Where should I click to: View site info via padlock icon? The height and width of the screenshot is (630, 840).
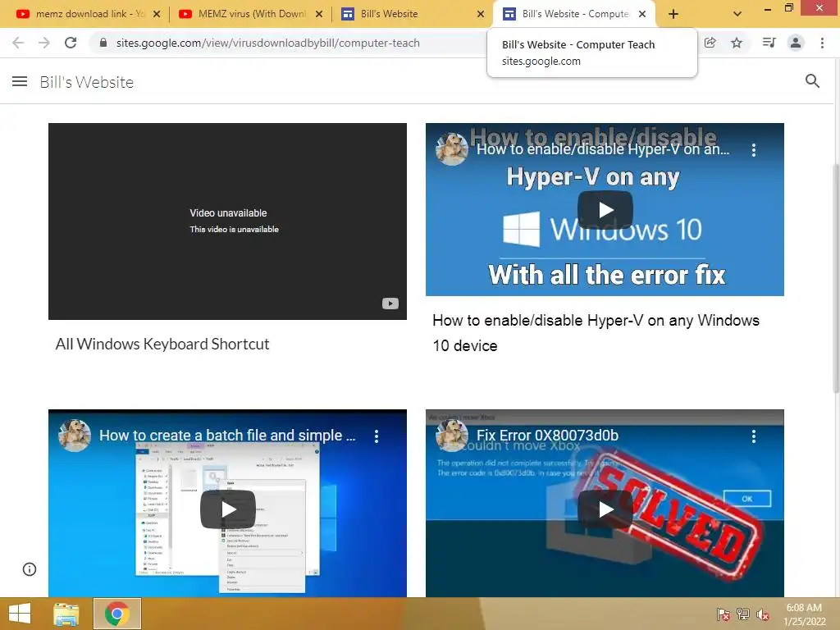coord(103,43)
